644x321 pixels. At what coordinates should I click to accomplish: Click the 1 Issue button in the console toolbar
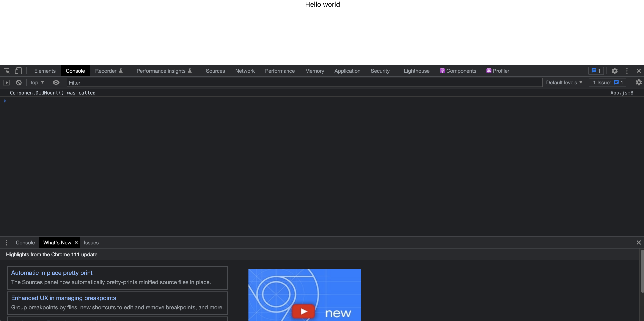608,82
